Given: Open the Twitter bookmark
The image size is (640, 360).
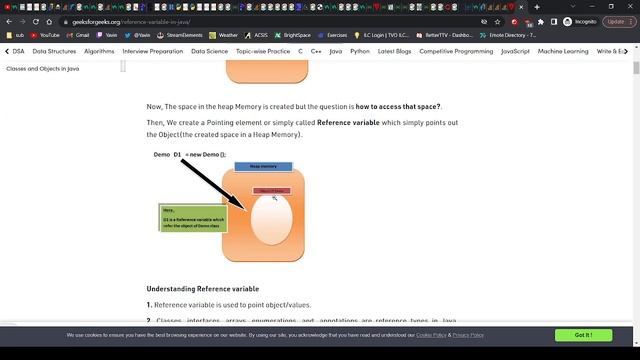Looking at the screenshot, I should 137,36.
